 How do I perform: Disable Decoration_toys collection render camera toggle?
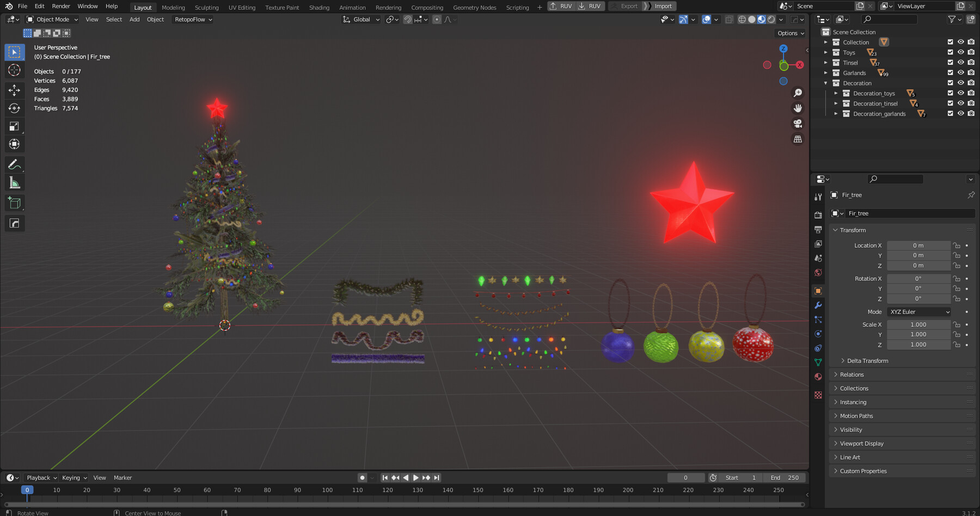(971, 93)
